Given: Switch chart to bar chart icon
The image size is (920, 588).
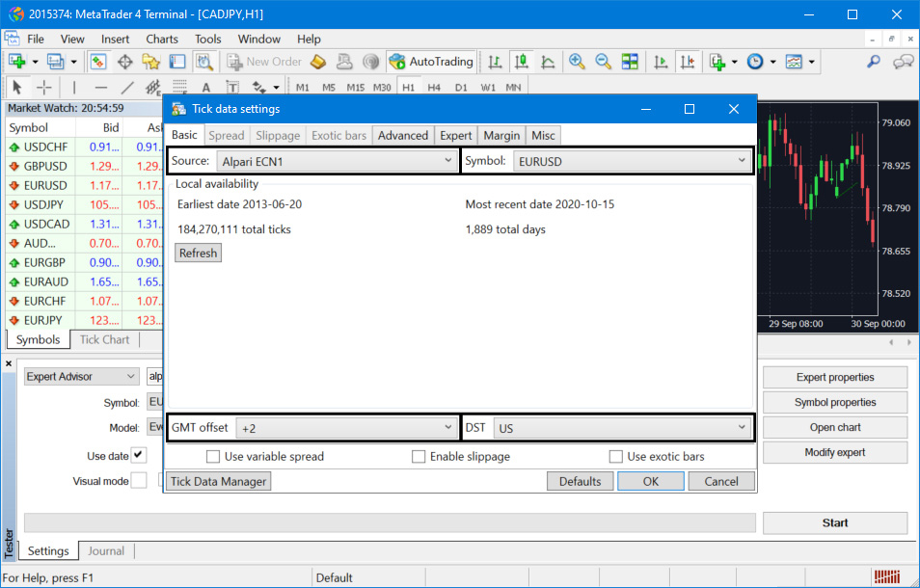Looking at the screenshot, I should point(495,62).
